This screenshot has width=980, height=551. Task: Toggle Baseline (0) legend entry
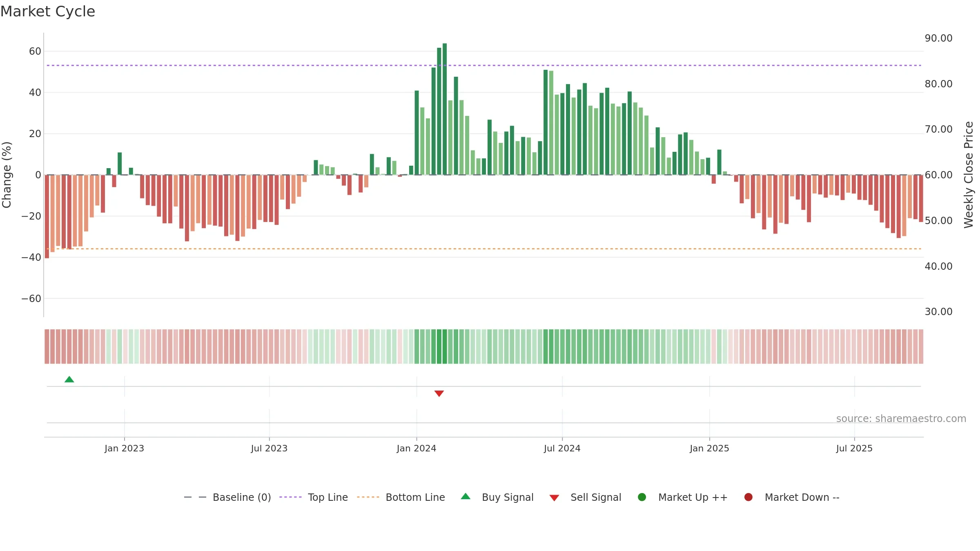227,497
